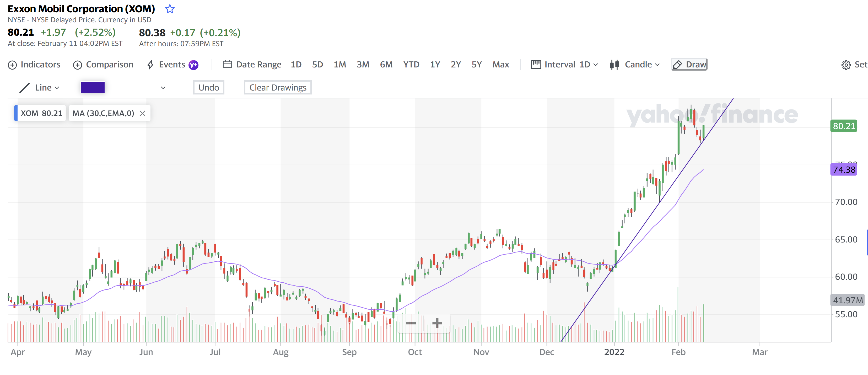Click the Dec label on the time axis

point(547,352)
